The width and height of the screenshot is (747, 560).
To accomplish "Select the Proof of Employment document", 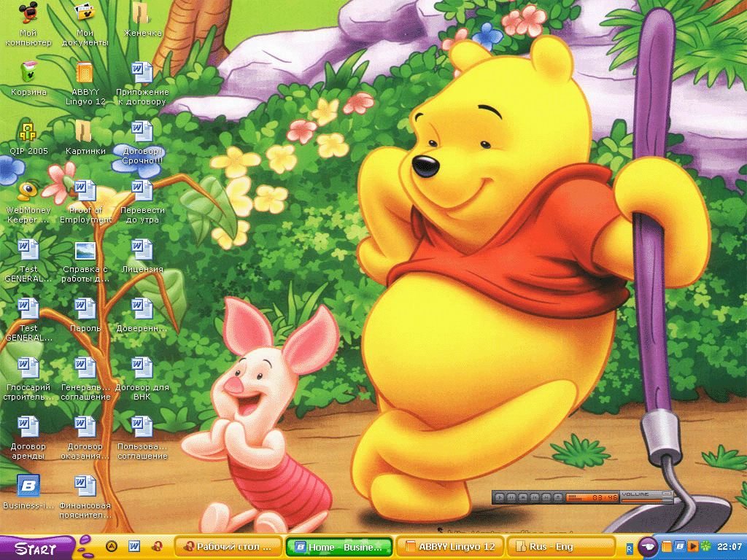I will (x=85, y=201).
